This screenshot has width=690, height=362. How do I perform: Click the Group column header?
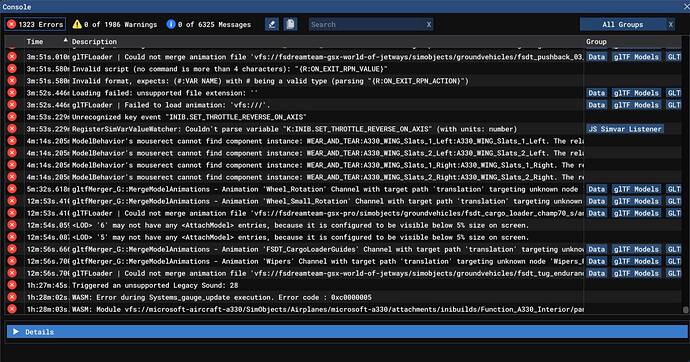596,41
